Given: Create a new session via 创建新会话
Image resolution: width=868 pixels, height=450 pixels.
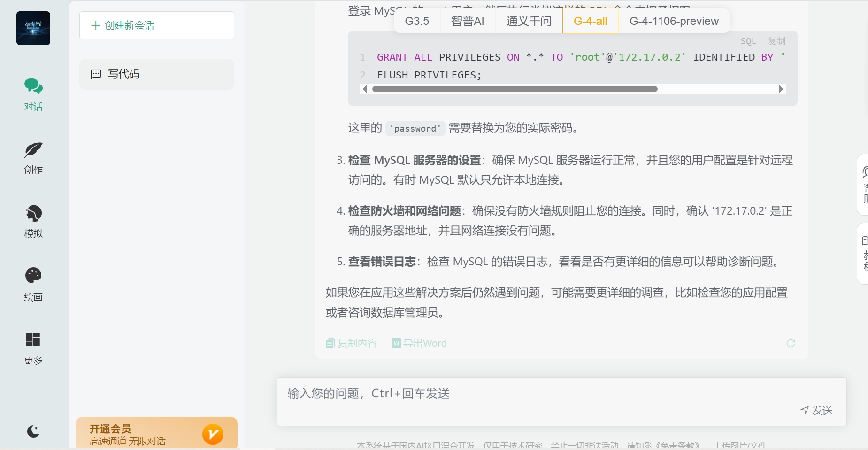Looking at the screenshot, I should point(156,25).
